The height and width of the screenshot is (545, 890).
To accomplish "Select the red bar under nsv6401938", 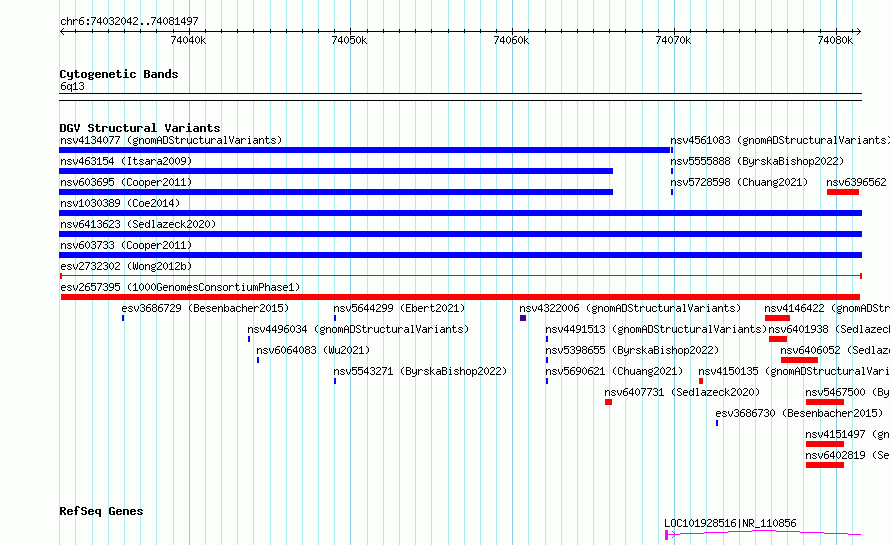I will click(778, 339).
